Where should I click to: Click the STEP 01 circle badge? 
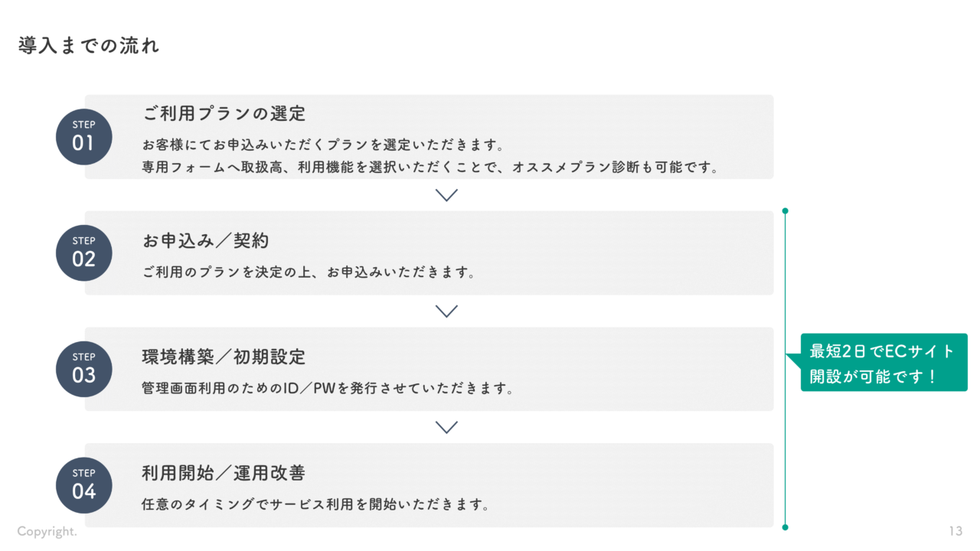84,137
